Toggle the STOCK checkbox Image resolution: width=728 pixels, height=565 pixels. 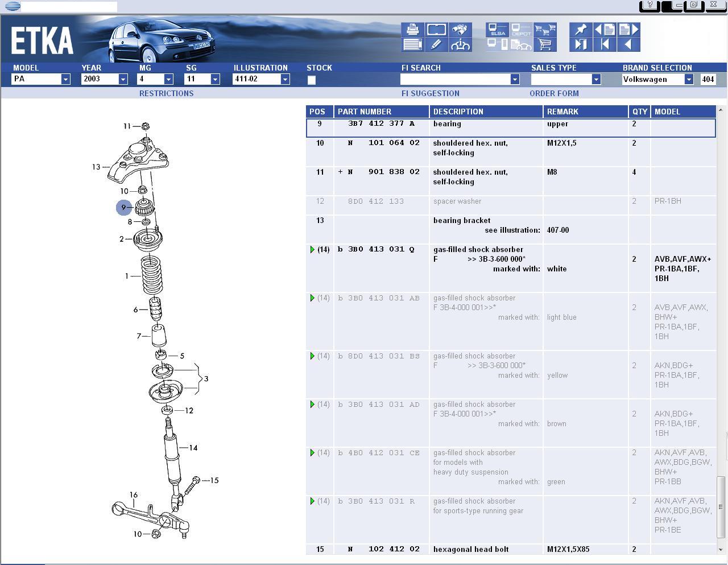[312, 80]
